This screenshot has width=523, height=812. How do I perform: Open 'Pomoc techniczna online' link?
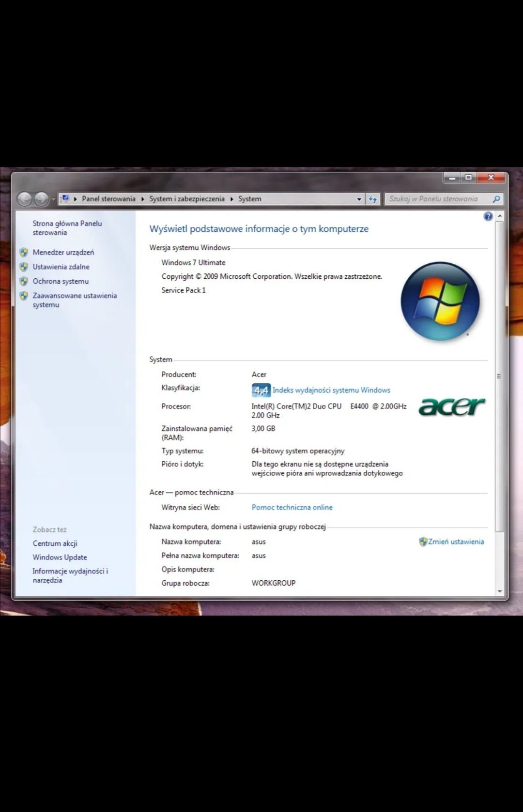[x=292, y=507]
